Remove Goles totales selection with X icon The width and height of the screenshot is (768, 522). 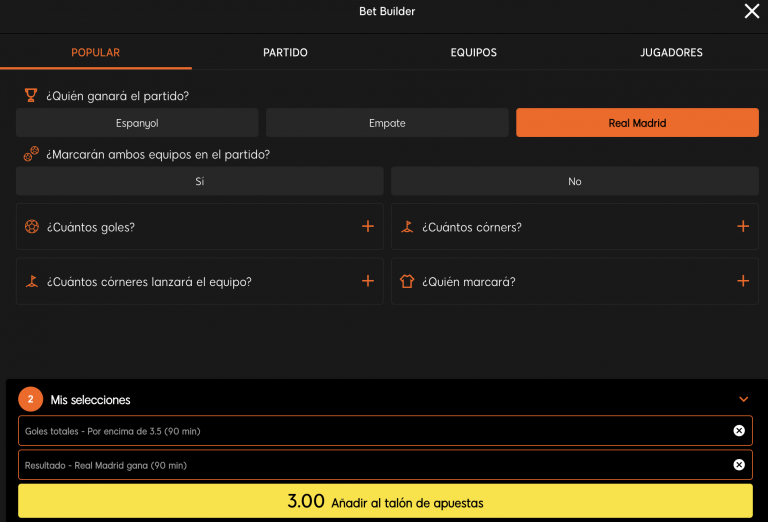pyautogui.click(x=739, y=431)
